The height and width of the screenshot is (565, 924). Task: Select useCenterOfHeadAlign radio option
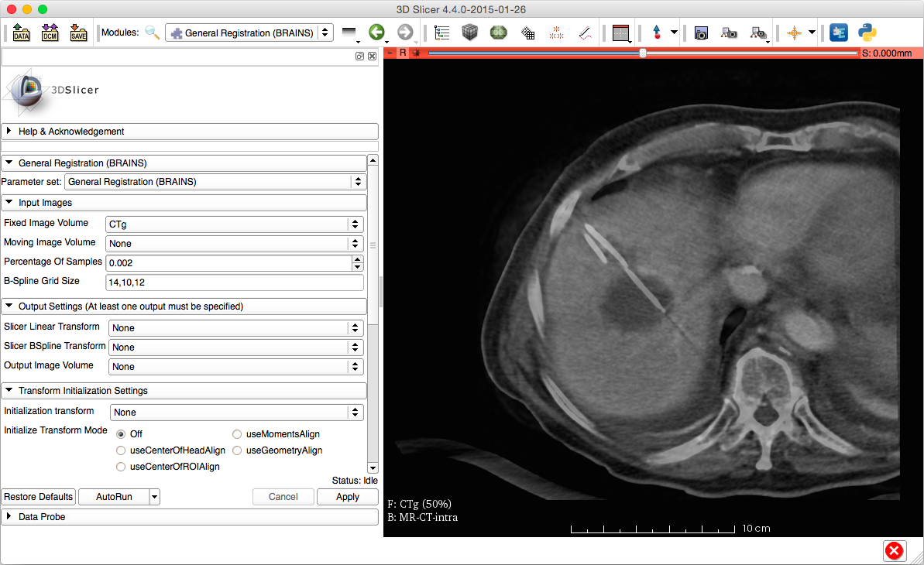(x=121, y=450)
